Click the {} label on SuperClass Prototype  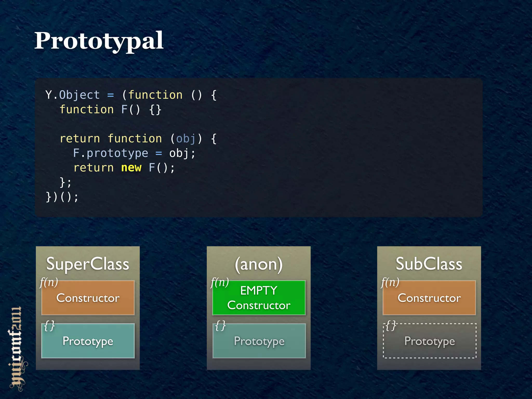(49, 325)
